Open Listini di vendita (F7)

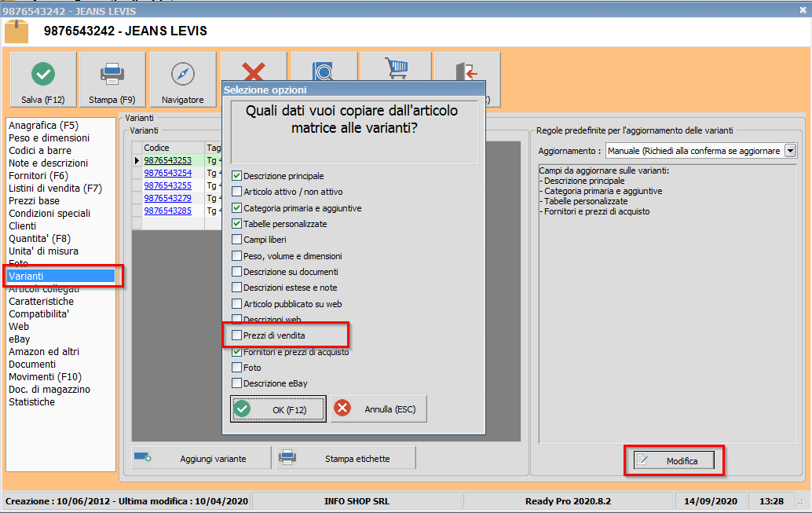tap(56, 188)
